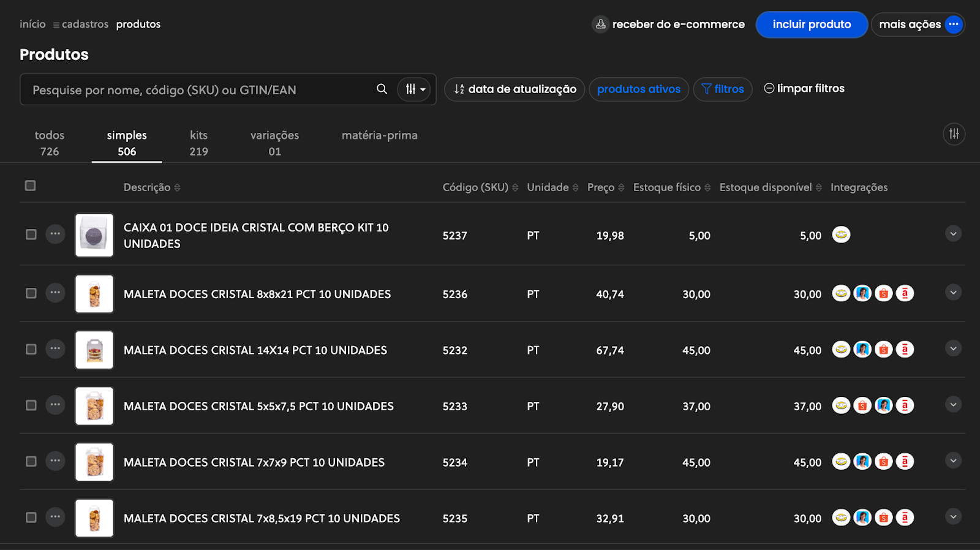Click the Americanas icon on SKU 5236 row
The width and height of the screenshot is (980, 550).
coord(905,293)
